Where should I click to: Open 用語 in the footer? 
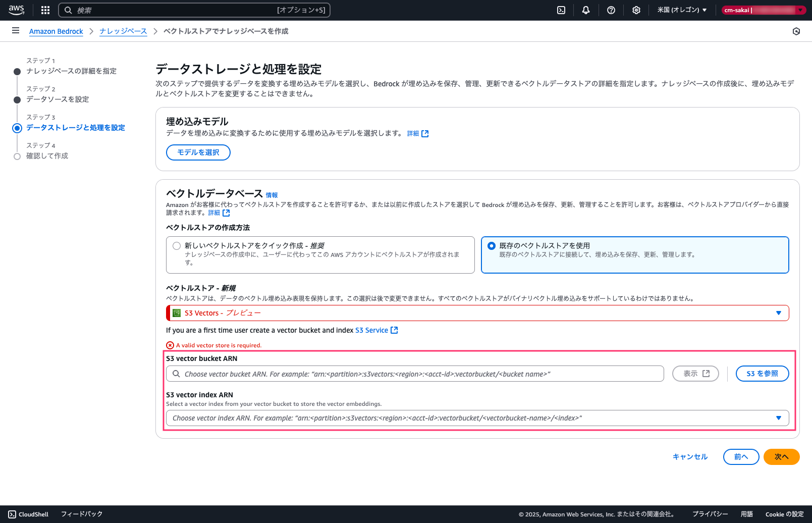(x=747, y=514)
